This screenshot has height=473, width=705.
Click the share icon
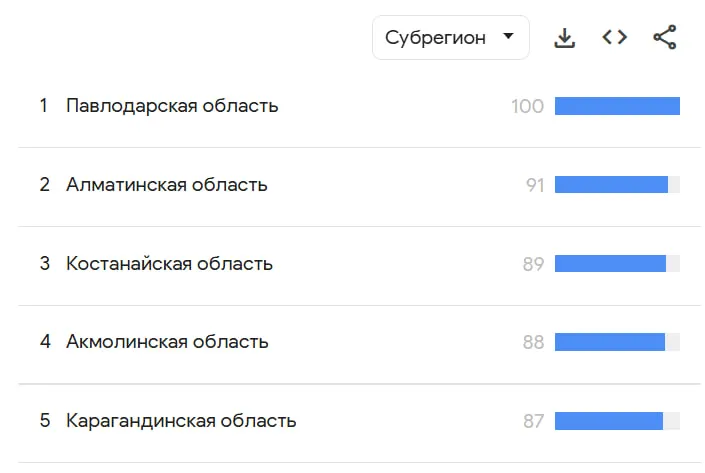(664, 38)
